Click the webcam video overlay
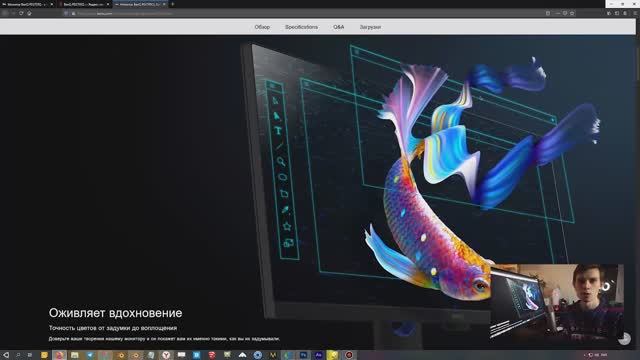This screenshot has width=640, height=360. pos(557,302)
